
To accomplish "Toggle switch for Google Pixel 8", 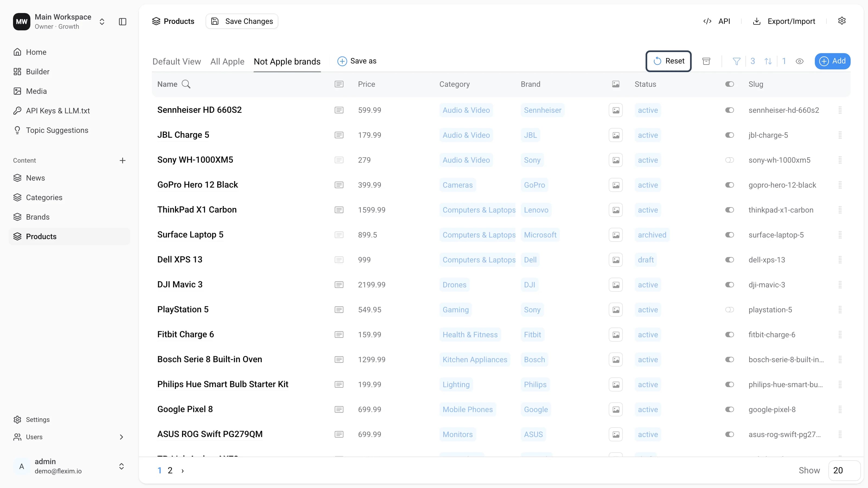I will [x=729, y=409].
